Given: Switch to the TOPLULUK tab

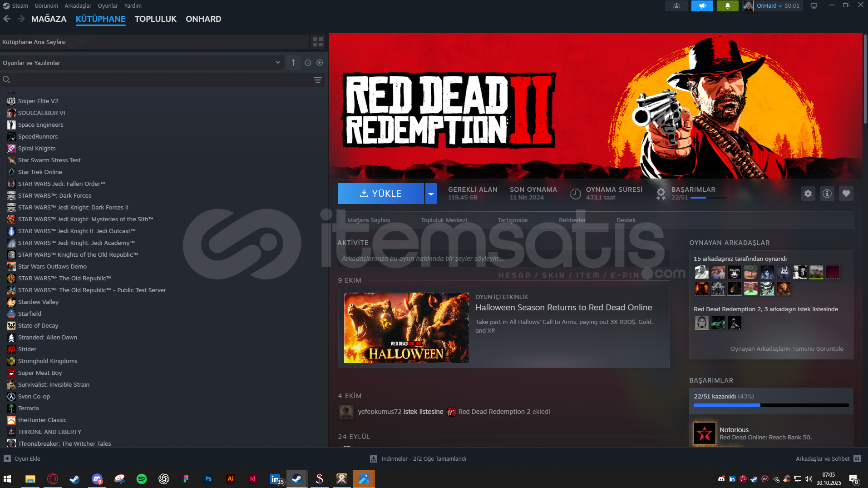Looking at the screenshot, I should (156, 19).
